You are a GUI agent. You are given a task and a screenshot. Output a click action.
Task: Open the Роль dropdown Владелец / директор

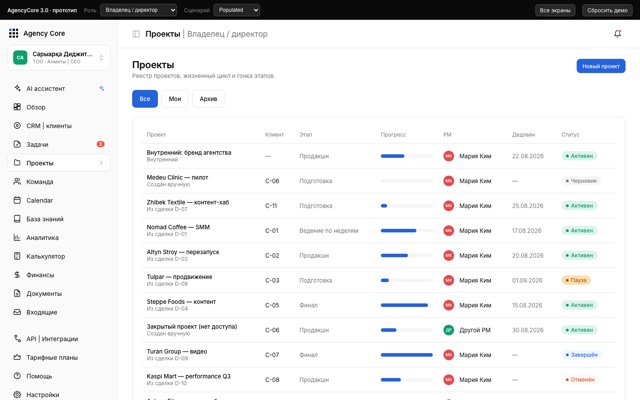tap(139, 10)
